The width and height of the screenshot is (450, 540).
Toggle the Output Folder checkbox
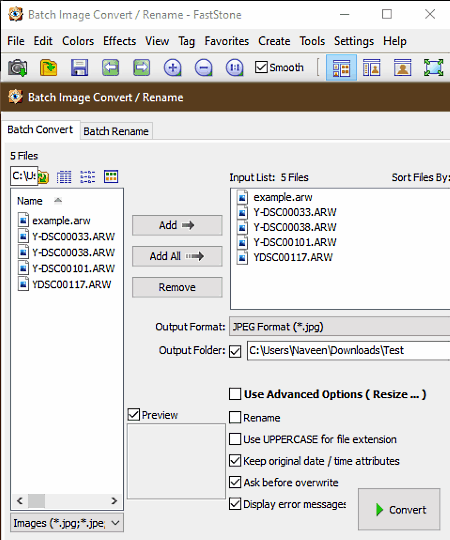(x=235, y=352)
